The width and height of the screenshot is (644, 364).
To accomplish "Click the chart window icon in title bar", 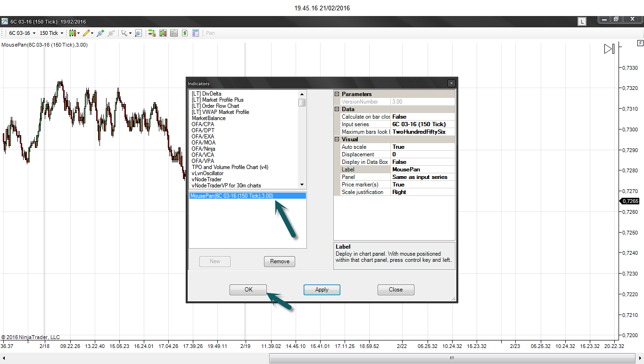I will click(5, 21).
